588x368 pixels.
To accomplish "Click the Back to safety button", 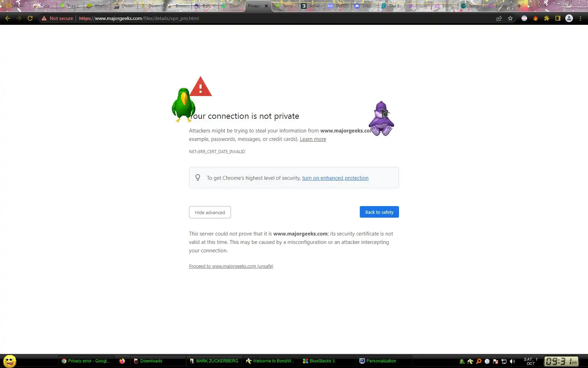I will click(x=379, y=212).
